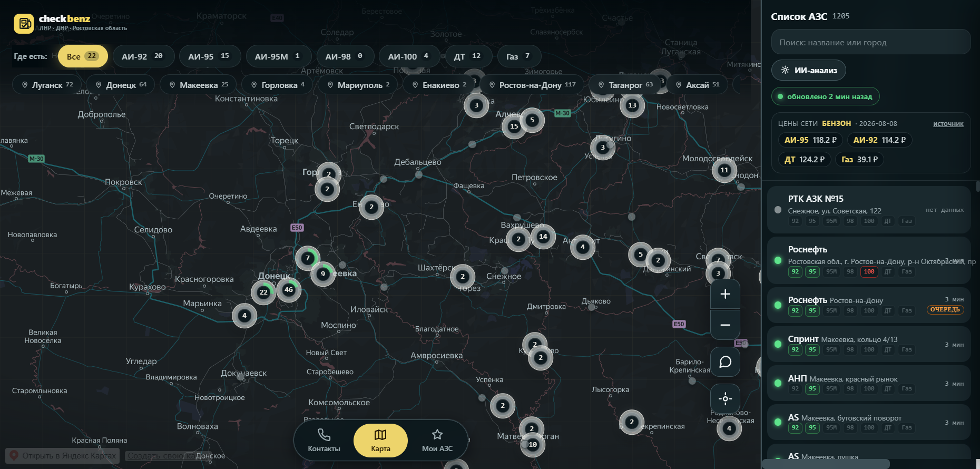Run the ИИ-анализ button
The height and width of the screenshot is (469, 980).
click(809, 70)
